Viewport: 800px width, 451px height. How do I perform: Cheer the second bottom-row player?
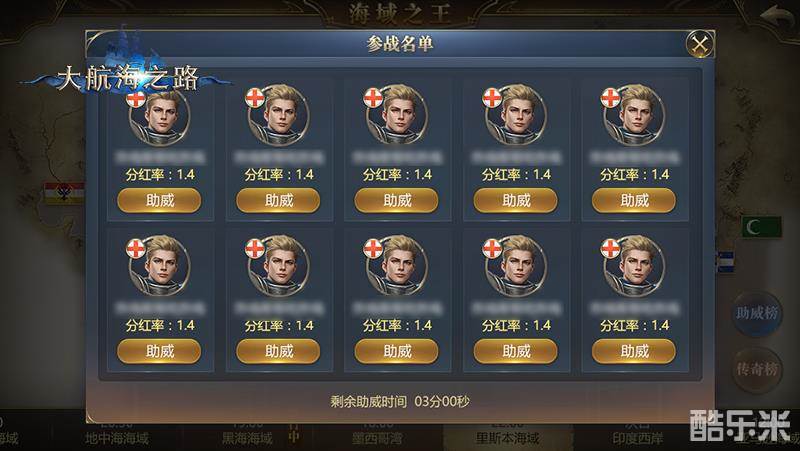278,352
